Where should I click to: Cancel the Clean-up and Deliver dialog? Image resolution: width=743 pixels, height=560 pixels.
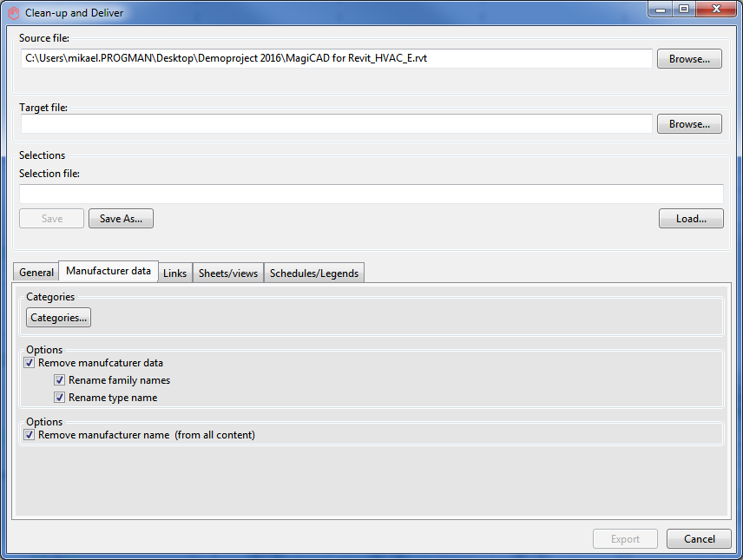(x=698, y=539)
